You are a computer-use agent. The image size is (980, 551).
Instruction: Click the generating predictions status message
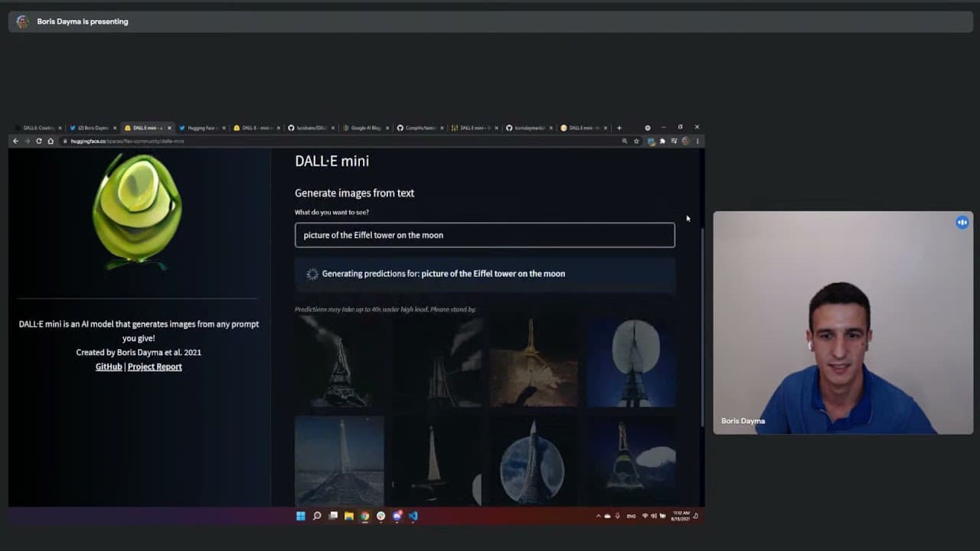pyautogui.click(x=485, y=274)
